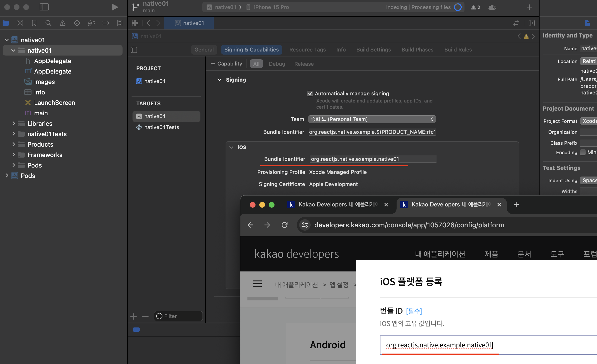The height and width of the screenshot is (364, 597).
Task: Hide the project and targets list sidebar
Action: pos(134,50)
